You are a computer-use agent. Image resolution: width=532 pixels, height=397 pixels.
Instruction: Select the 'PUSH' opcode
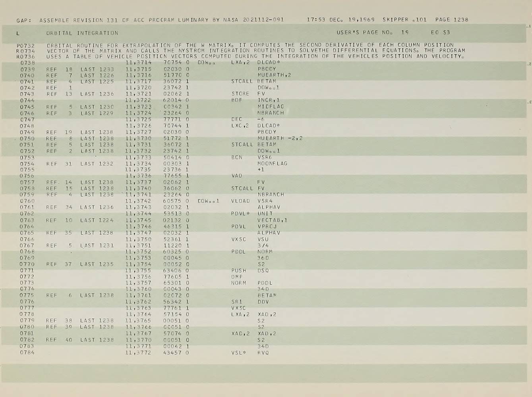(239, 271)
